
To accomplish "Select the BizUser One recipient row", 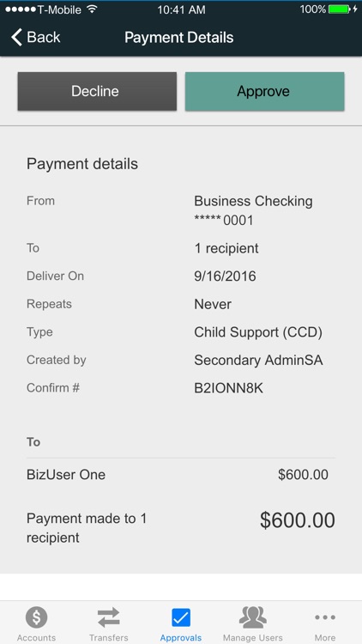I will [x=181, y=475].
